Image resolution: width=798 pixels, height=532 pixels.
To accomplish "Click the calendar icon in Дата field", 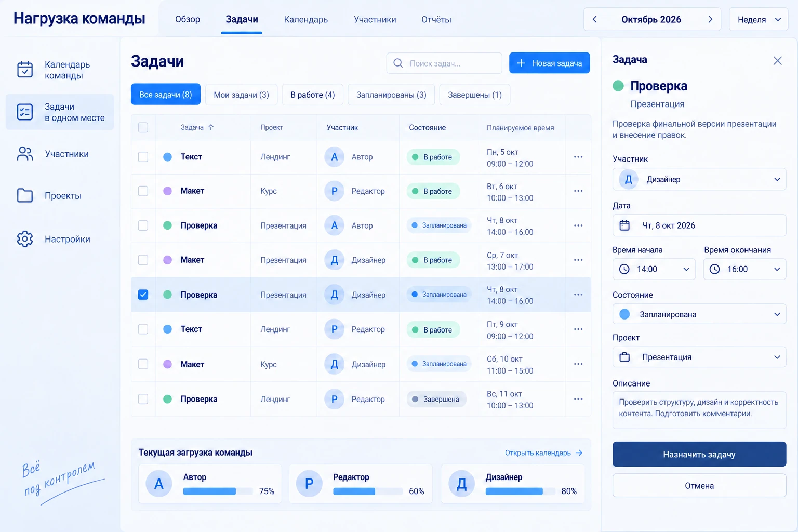I will tap(624, 225).
